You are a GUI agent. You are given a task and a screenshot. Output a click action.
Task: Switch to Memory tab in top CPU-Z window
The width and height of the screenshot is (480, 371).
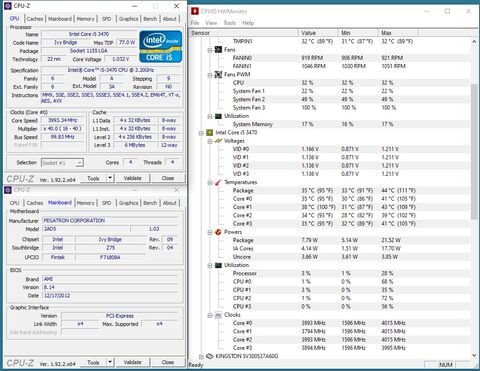(x=86, y=19)
